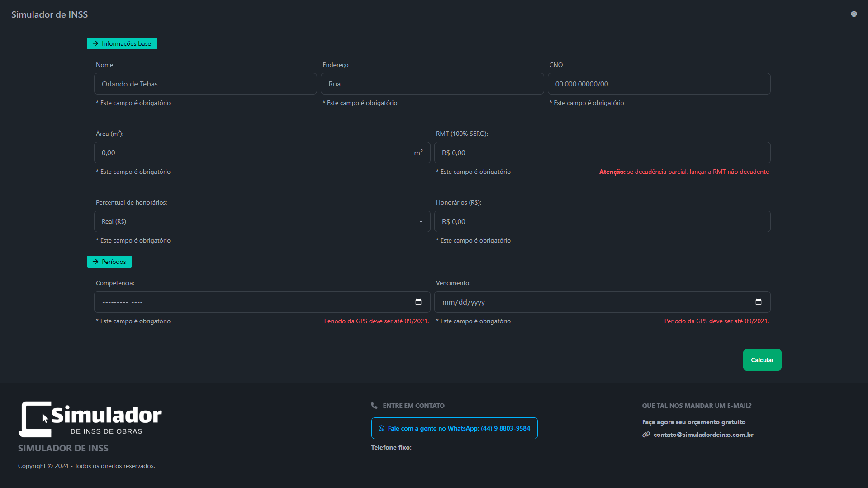The image size is (868, 488).
Task: Focus the Área (m²) input field
Action: click(262, 153)
